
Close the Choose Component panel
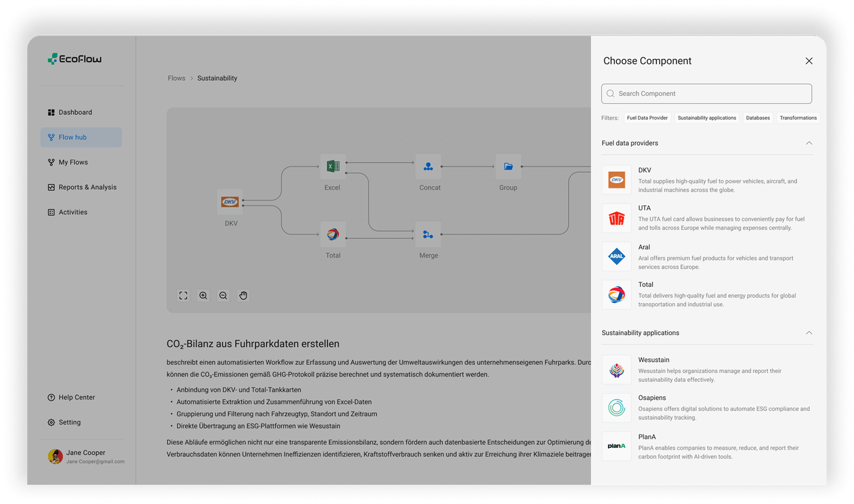809,61
